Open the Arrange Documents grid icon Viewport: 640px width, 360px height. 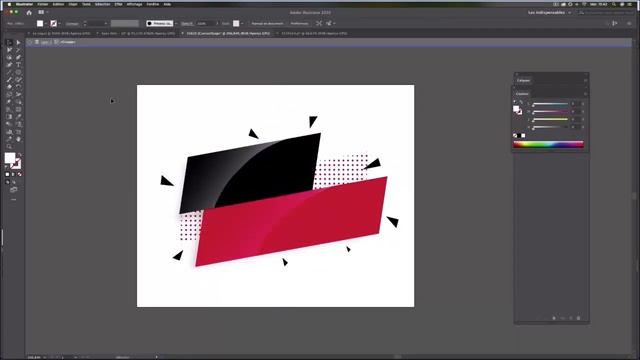[x=41, y=12]
